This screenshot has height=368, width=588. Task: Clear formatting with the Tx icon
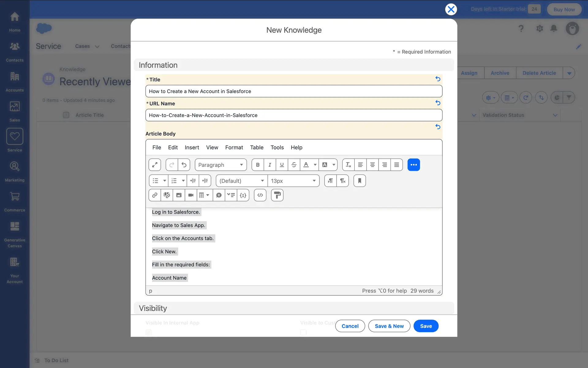[348, 165]
